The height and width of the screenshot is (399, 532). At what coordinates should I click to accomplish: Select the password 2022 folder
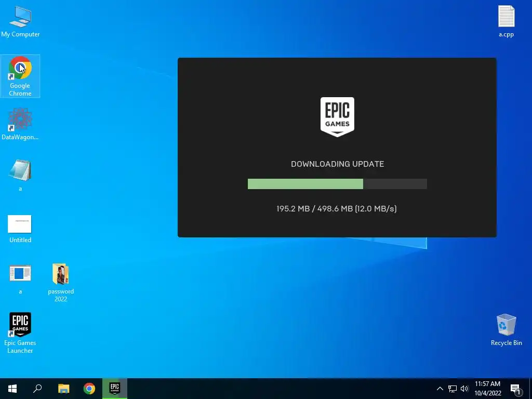coord(61,282)
